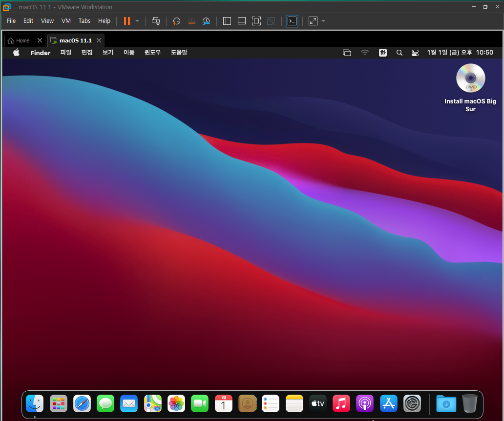Viewport: 504px width, 421px height.
Task: Open the 윈도우 menu
Action: point(152,52)
